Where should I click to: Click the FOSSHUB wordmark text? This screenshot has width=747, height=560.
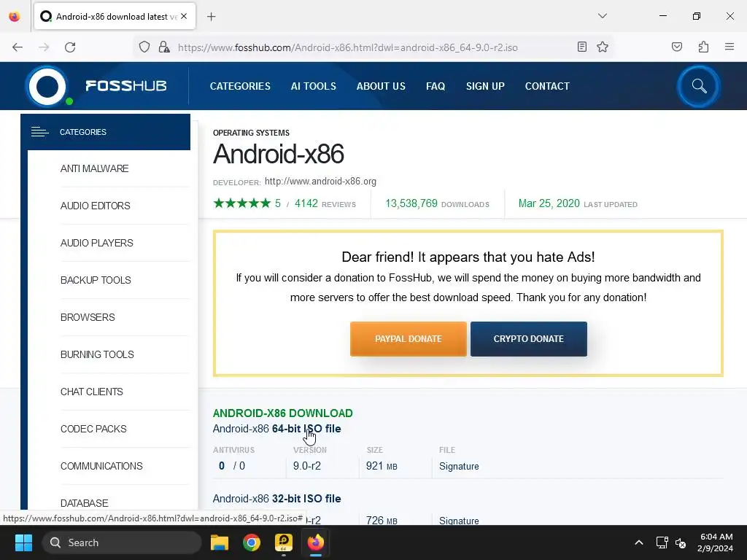click(125, 86)
